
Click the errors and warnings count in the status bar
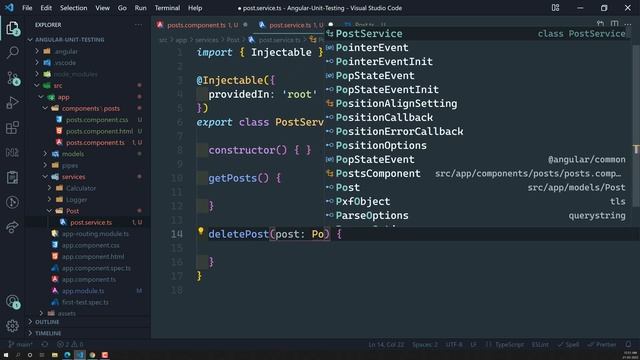(70, 344)
